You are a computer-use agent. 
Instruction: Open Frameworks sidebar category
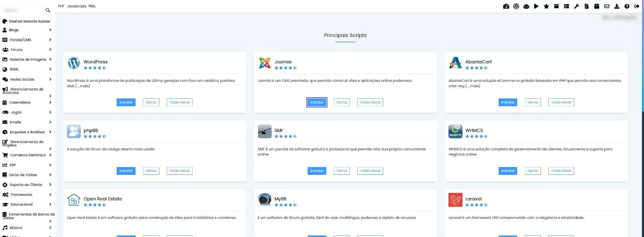click(27, 195)
